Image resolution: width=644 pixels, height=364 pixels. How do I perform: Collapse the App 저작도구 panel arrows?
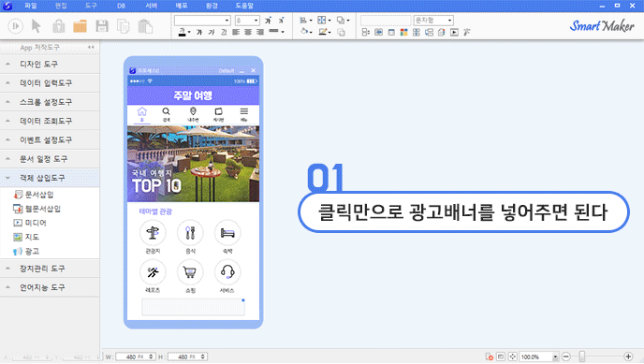point(91,47)
